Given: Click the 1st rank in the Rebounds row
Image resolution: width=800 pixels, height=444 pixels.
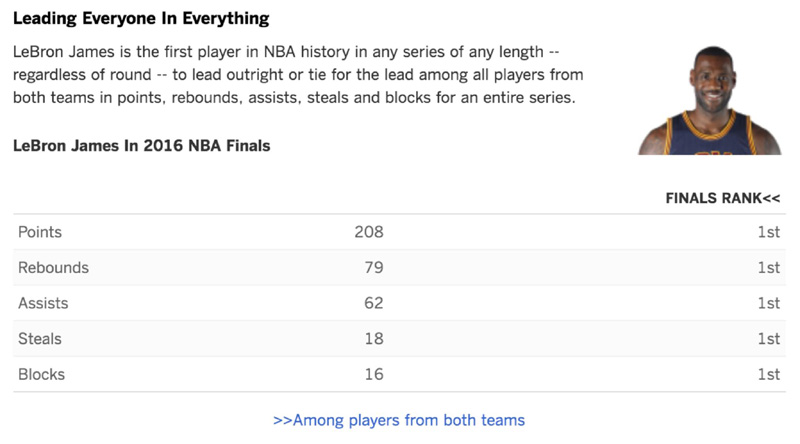Looking at the screenshot, I should [x=768, y=268].
